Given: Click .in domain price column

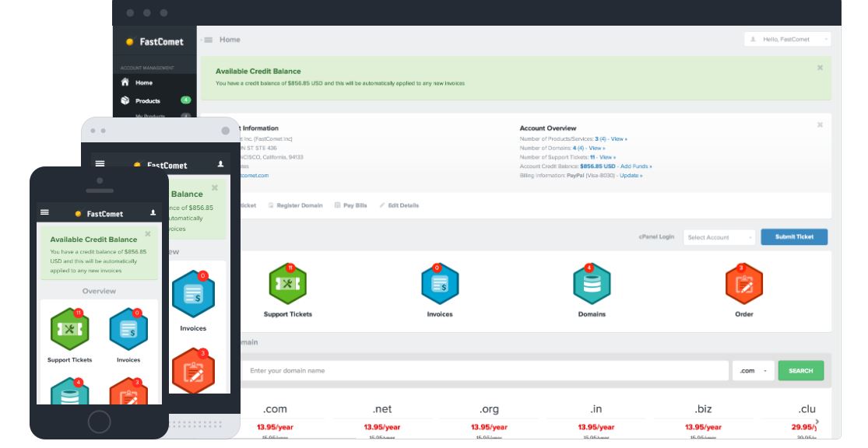Looking at the screenshot, I should pos(596,420).
